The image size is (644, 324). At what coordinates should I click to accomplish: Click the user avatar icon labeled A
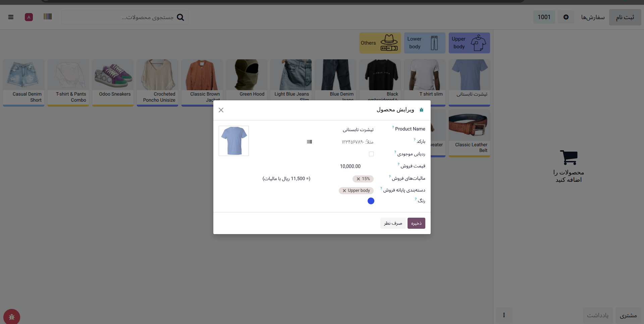click(x=29, y=17)
